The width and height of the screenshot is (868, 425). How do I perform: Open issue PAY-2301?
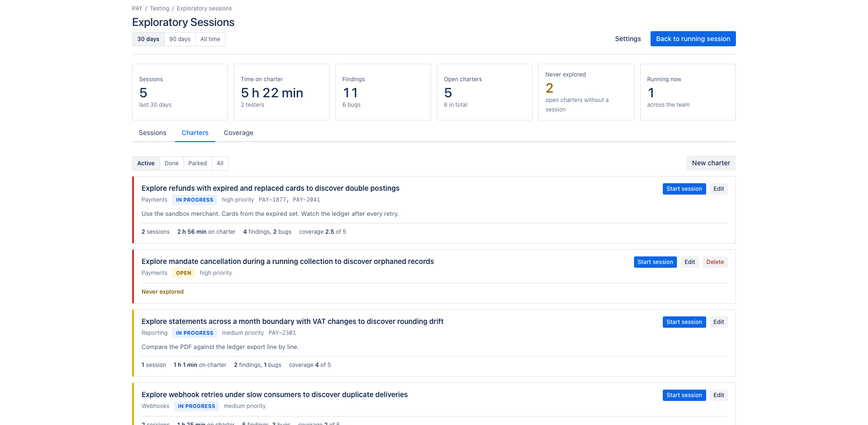coord(282,333)
